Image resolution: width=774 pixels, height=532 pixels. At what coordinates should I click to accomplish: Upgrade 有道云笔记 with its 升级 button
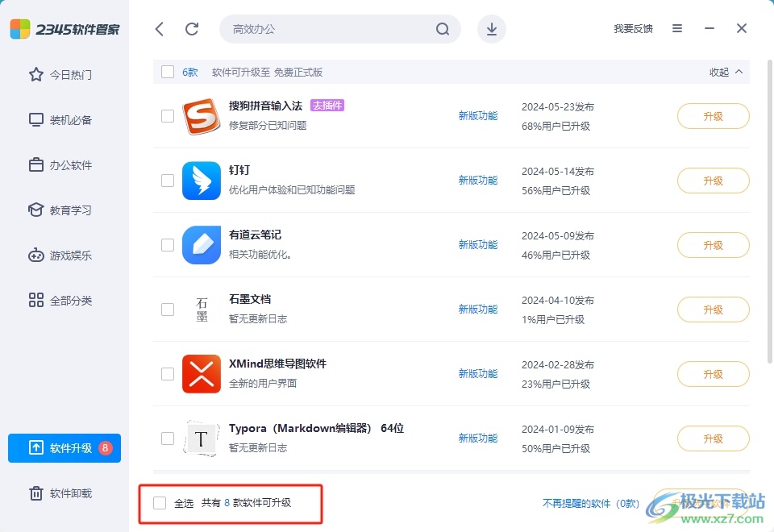coord(713,245)
